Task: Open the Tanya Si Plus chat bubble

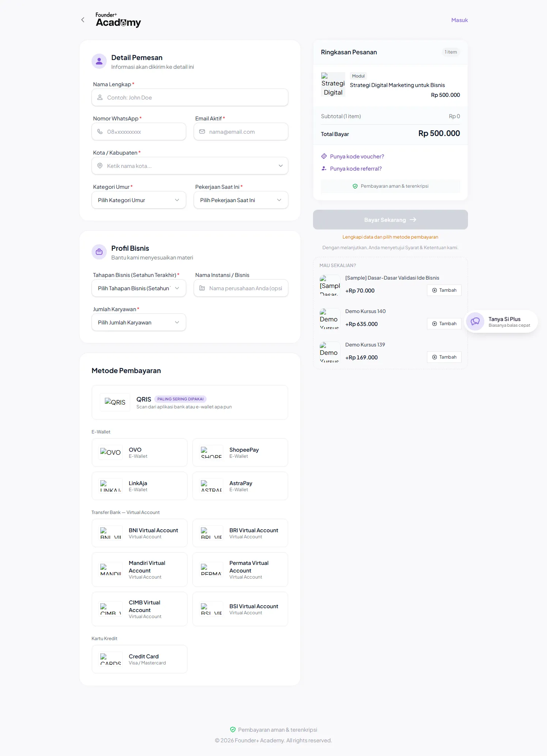Action: click(501, 322)
